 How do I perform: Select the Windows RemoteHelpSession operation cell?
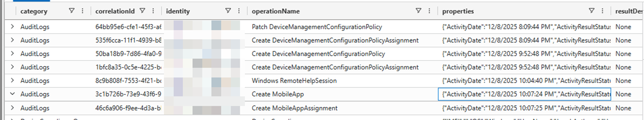[x=294, y=81]
